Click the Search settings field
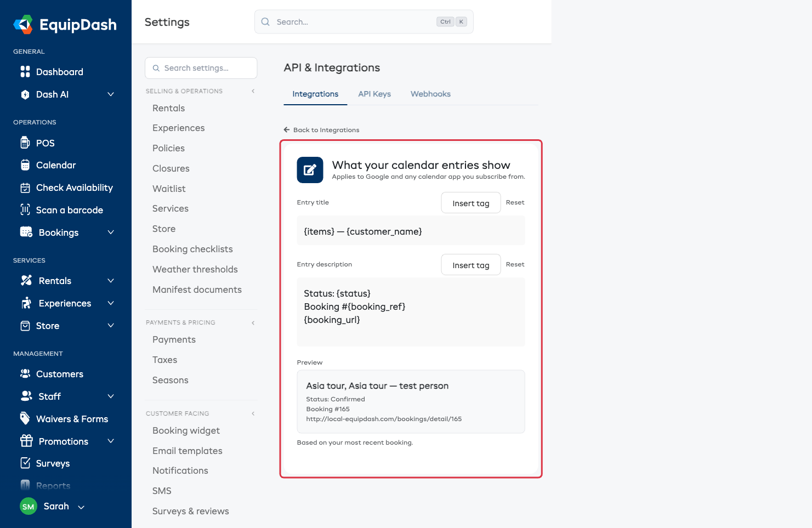Image resolution: width=812 pixels, height=528 pixels. pos(201,68)
